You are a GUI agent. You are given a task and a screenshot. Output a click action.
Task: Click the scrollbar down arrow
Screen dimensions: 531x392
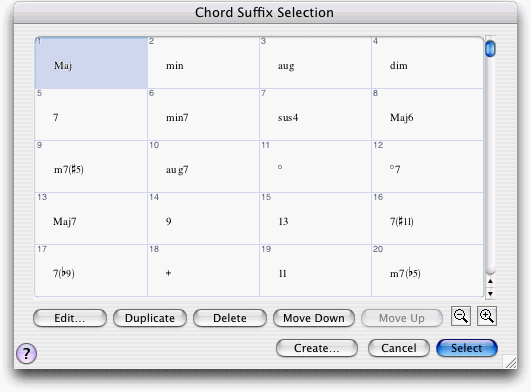pos(490,293)
